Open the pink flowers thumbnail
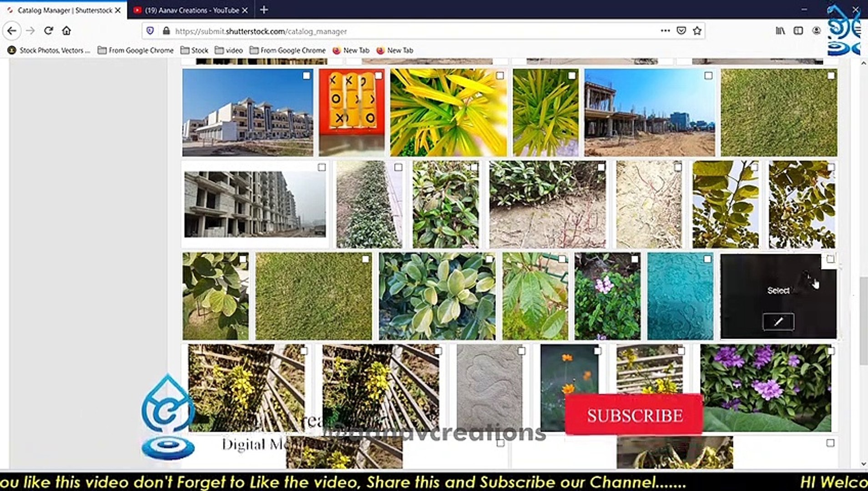Viewport: 868px width, 491px height. point(607,296)
